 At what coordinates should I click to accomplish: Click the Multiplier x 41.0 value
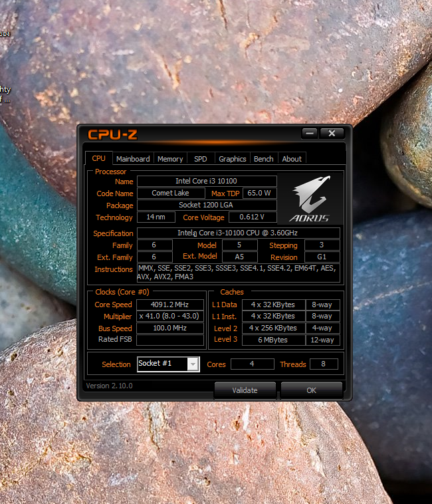(170, 316)
